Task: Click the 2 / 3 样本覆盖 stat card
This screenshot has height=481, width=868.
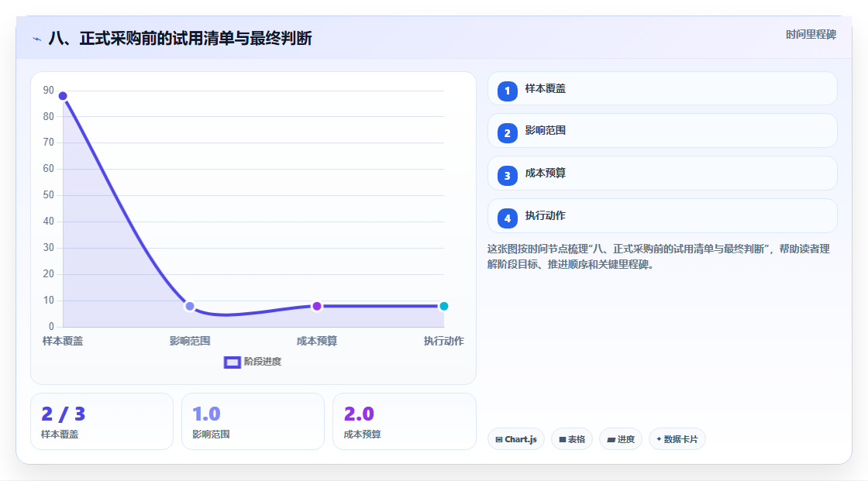Action: [102, 421]
